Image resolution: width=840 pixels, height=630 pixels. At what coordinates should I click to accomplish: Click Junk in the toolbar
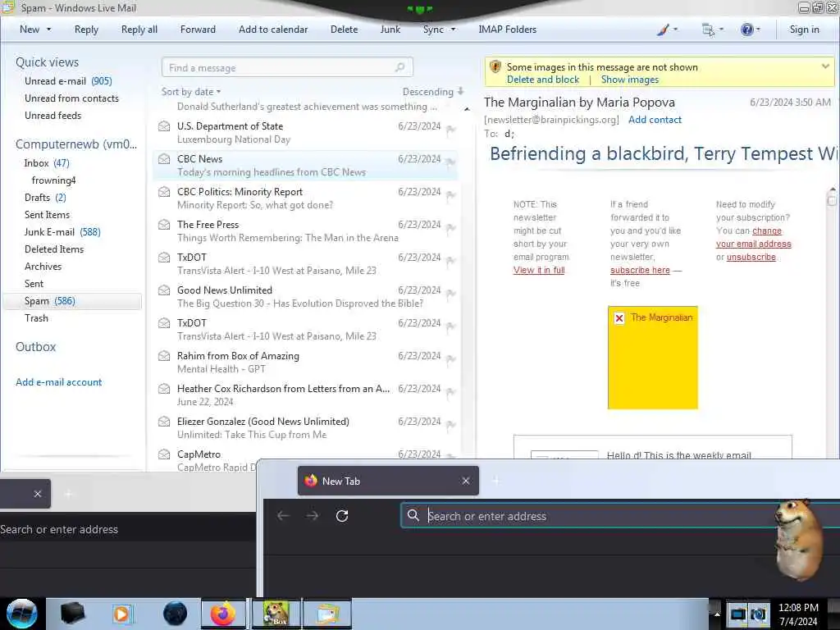pos(390,30)
